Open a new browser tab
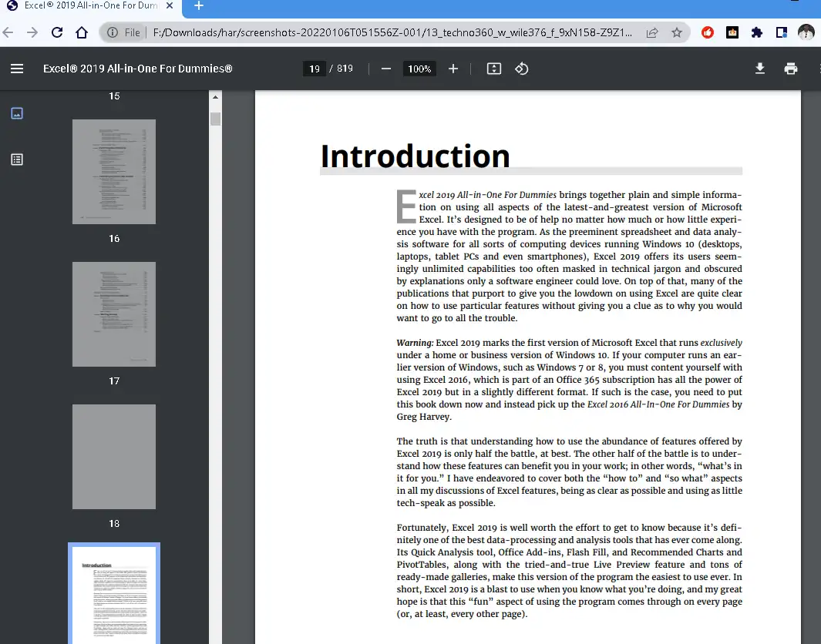This screenshot has height=644, width=821. [198, 6]
